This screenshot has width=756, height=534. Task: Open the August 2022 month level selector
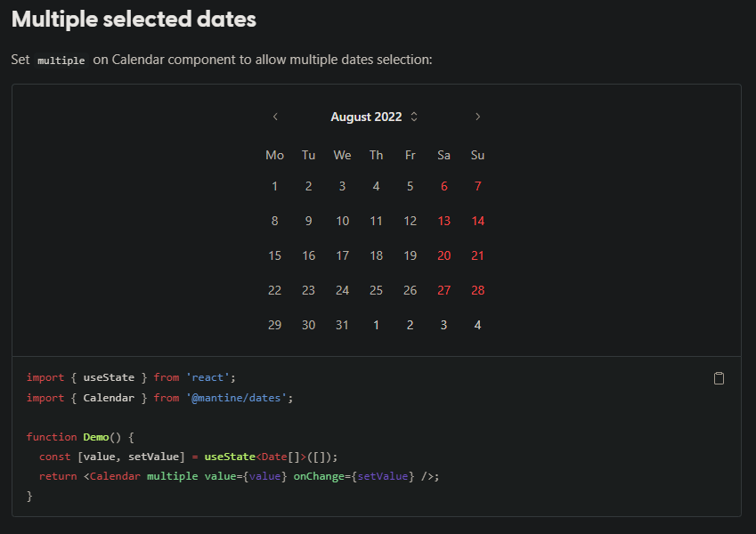click(x=374, y=117)
